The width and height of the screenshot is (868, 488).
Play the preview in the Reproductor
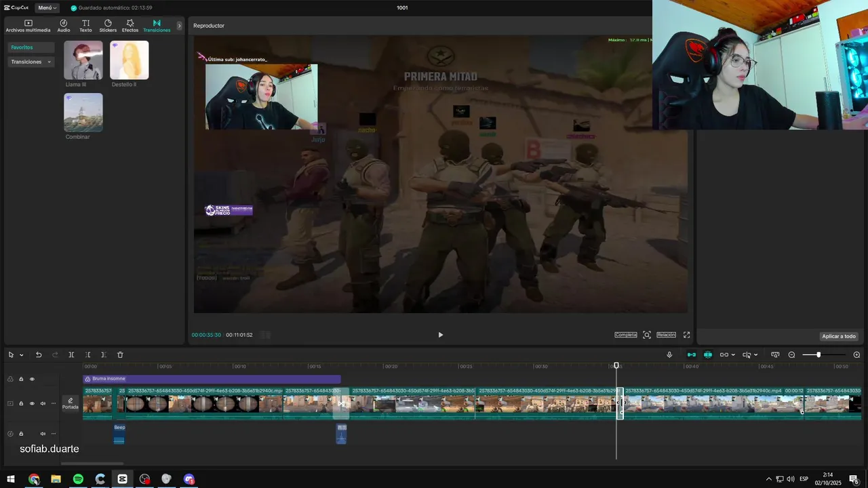tap(440, 335)
